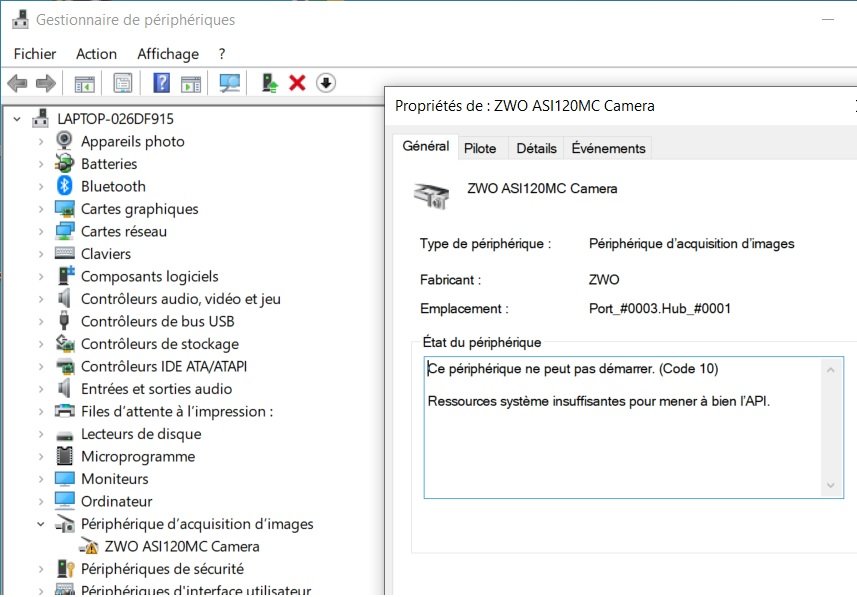The height and width of the screenshot is (597, 857).
Task: Click the Files d'attente à l'impression printer icon
Action: (x=64, y=411)
